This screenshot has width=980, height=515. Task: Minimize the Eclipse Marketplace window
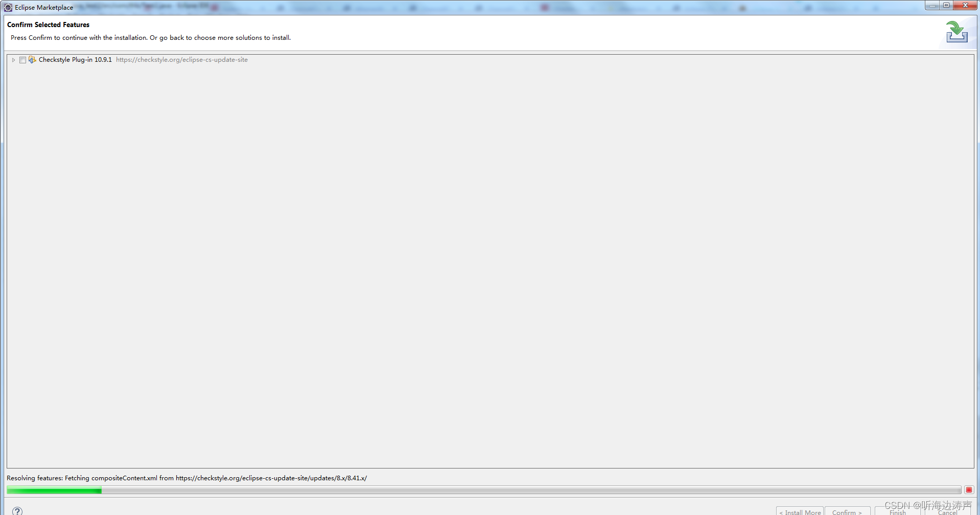pyautogui.click(x=932, y=5)
